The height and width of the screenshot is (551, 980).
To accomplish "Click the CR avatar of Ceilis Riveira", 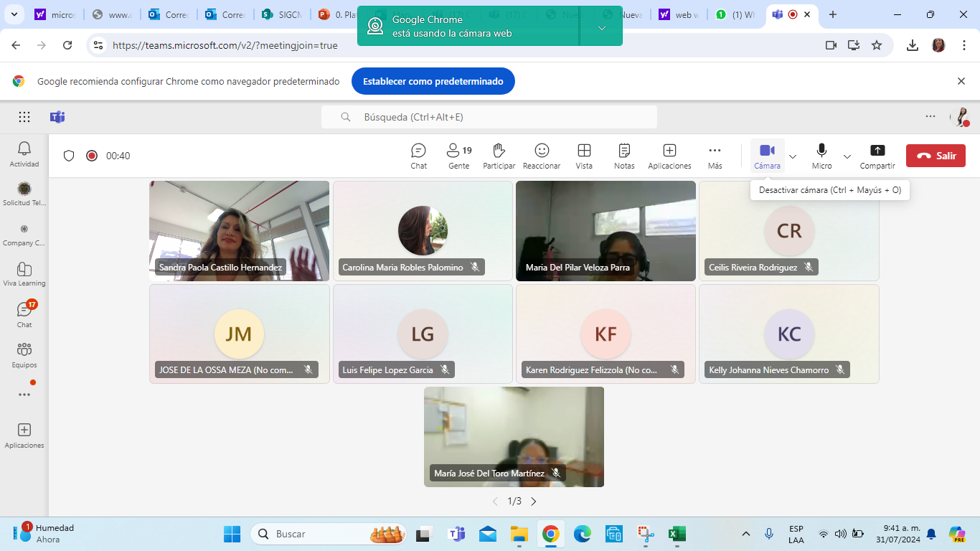I will tap(789, 230).
